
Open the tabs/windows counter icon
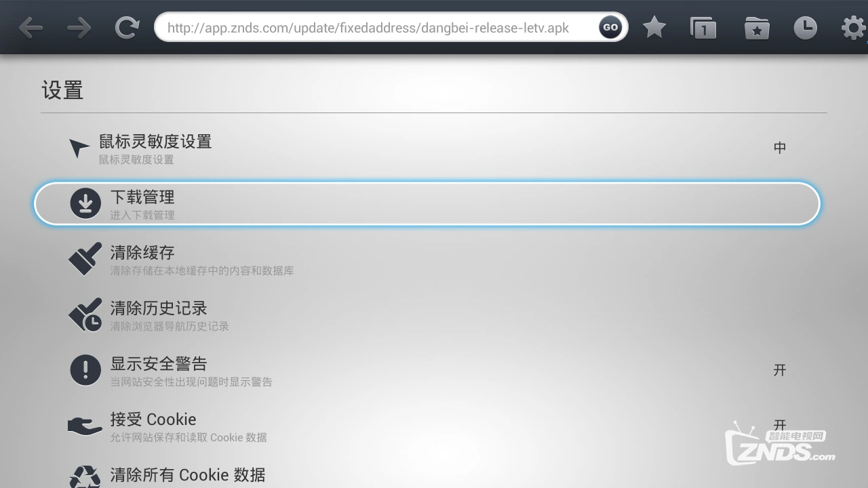tap(703, 28)
